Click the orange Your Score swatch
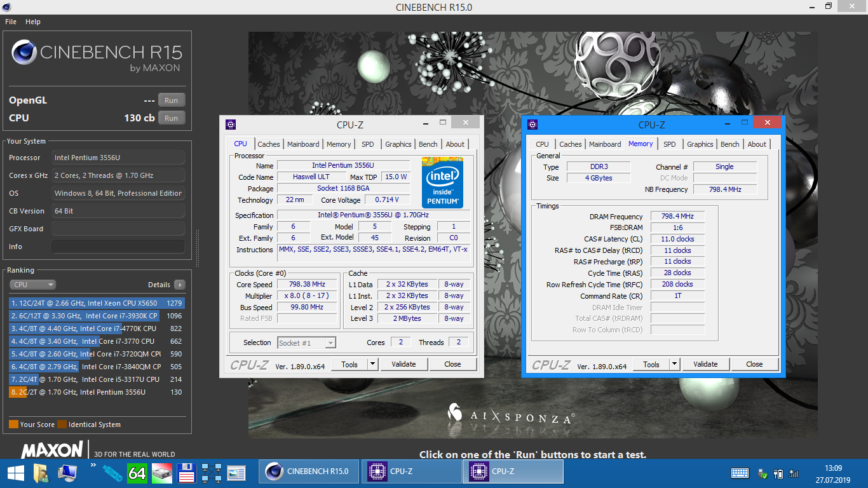 click(x=13, y=424)
